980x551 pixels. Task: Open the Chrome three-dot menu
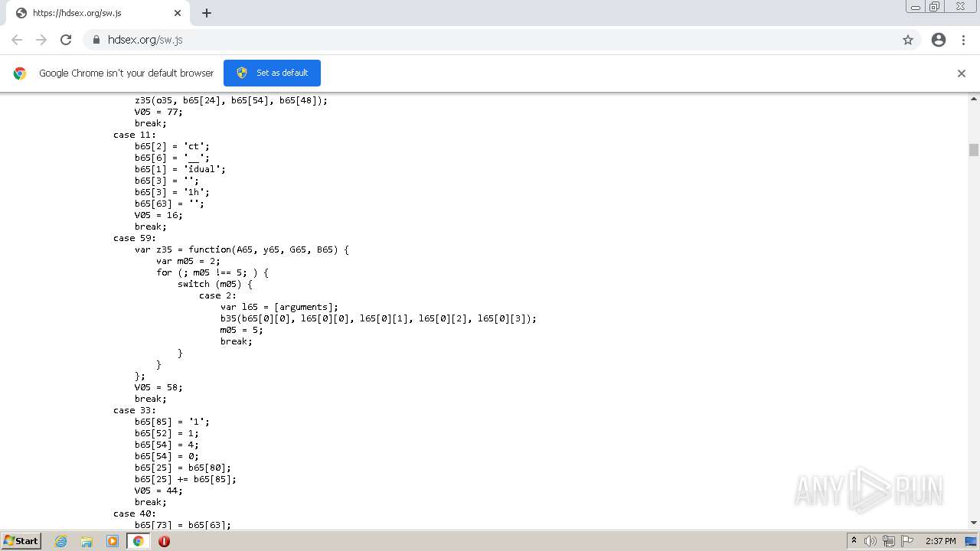click(x=963, y=40)
